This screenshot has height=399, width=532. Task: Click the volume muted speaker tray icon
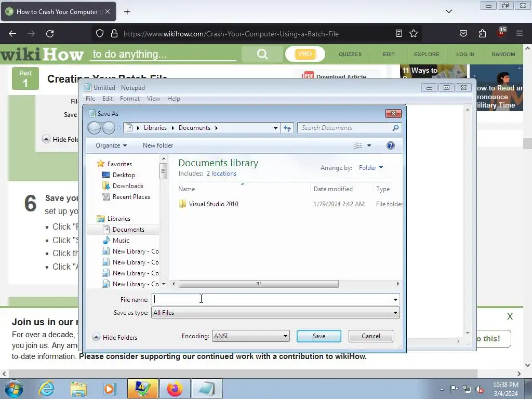[x=480, y=390]
